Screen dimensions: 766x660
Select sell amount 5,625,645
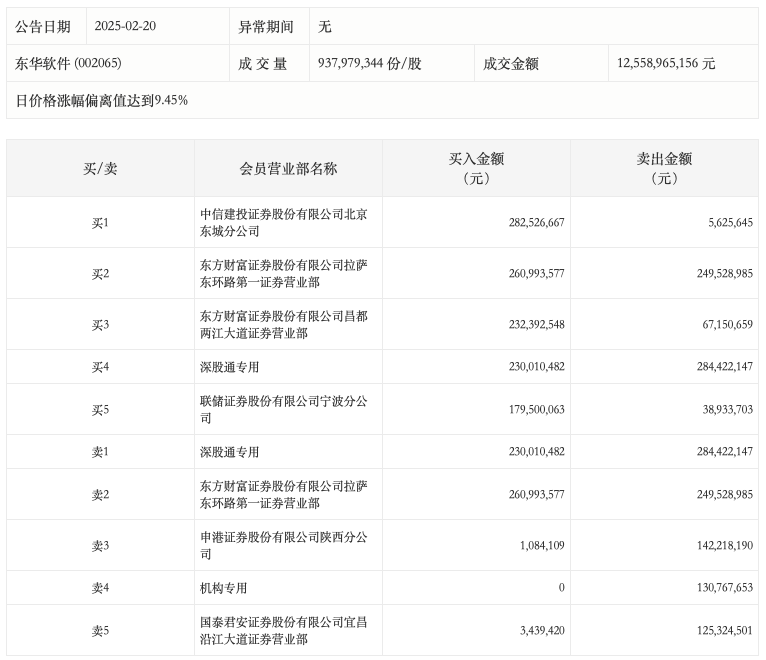click(x=730, y=223)
